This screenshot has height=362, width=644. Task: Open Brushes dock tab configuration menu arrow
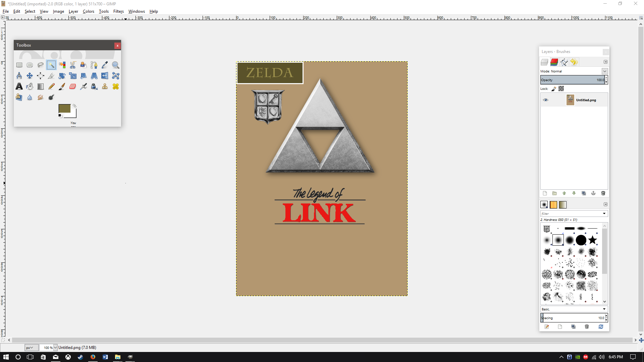pos(605,204)
